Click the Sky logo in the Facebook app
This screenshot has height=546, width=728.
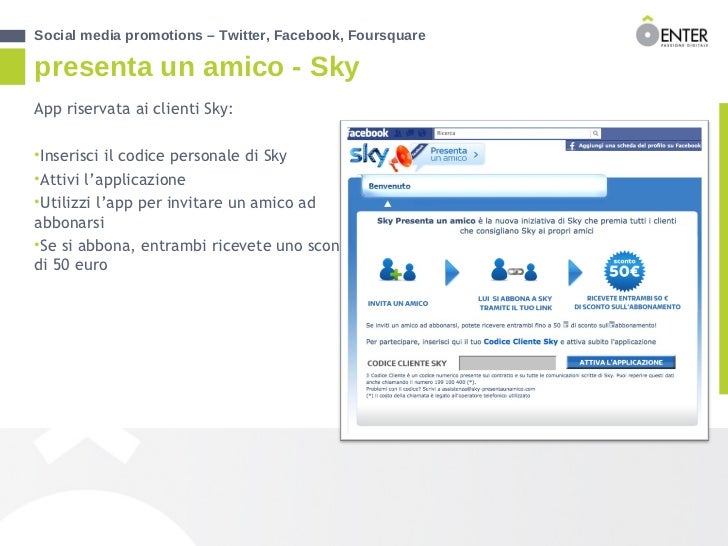369,154
